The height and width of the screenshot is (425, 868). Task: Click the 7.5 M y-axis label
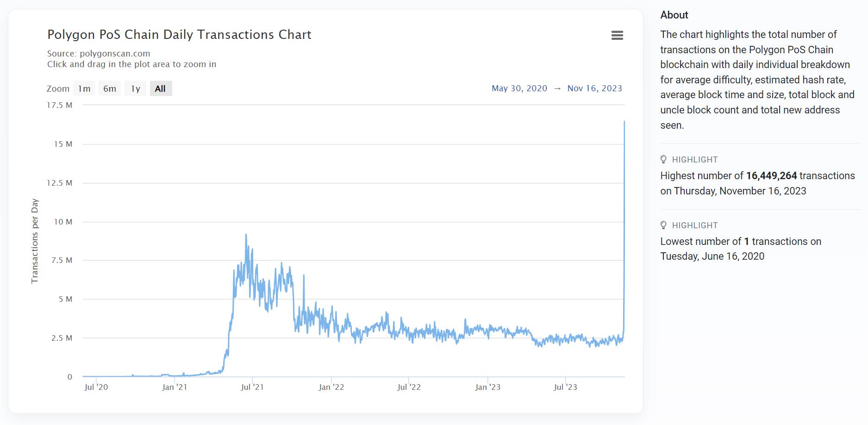pyautogui.click(x=62, y=260)
